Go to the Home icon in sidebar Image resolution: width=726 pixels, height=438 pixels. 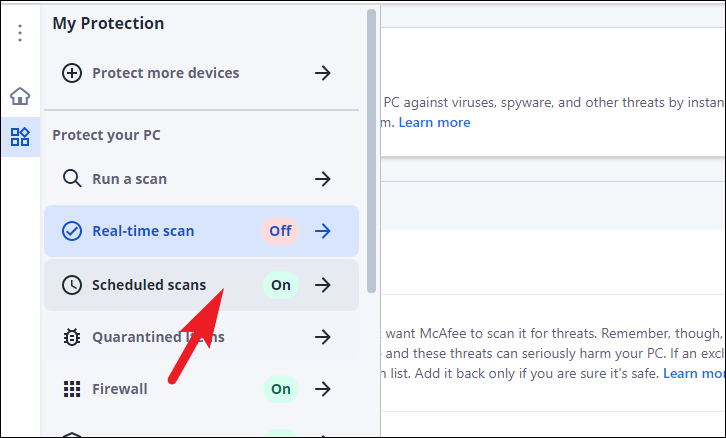20,97
